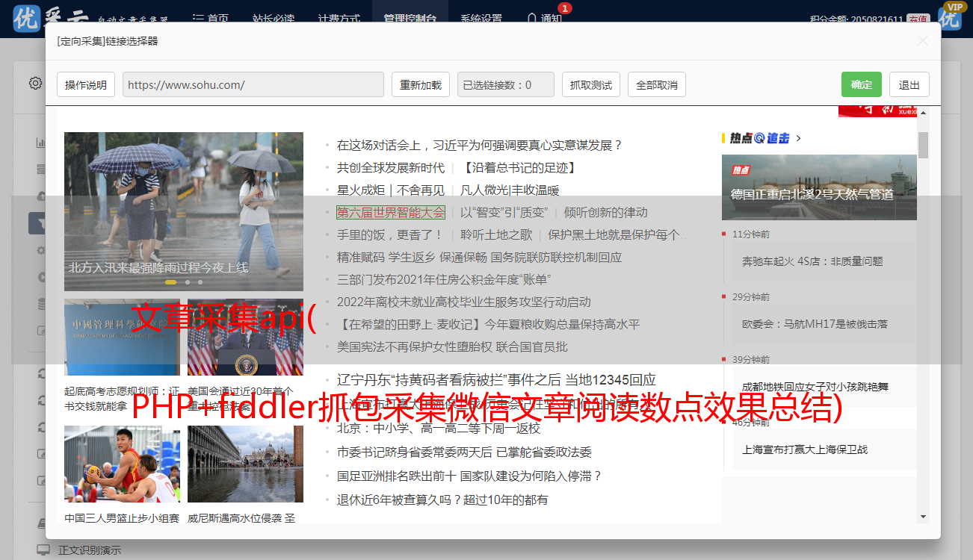Open the 系统设置 nav item
The width and height of the screenshot is (973, 560).
pos(481,18)
